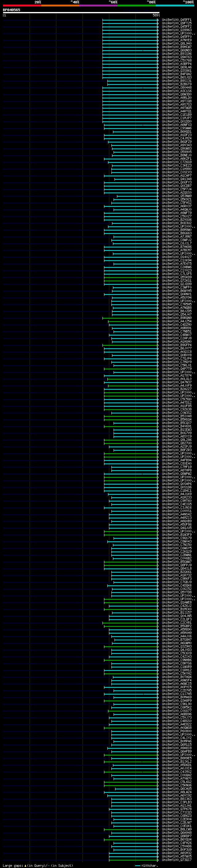The image size is (197, 868).
Task: Click the UniRef100_Q6QND3 label
Action: [x=177, y=50]
